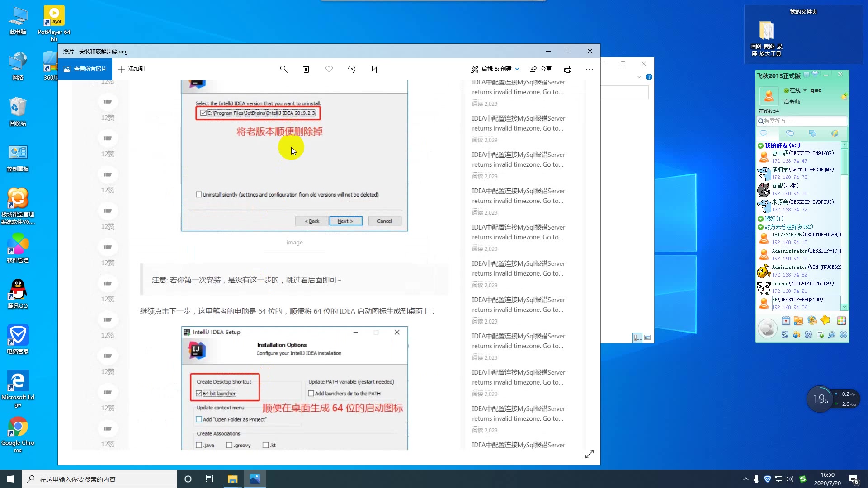
Task: Click the 19% memory floating widget
Action: [x=820, y=399]
